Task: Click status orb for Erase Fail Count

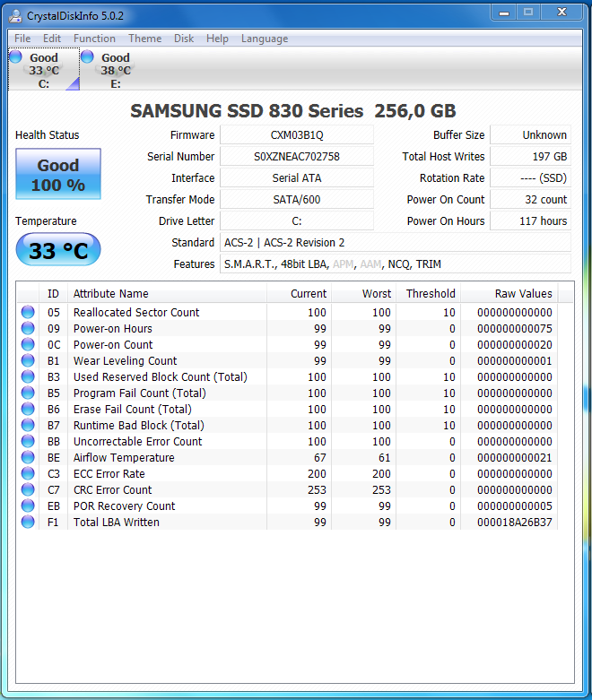Action: point(28,409)
